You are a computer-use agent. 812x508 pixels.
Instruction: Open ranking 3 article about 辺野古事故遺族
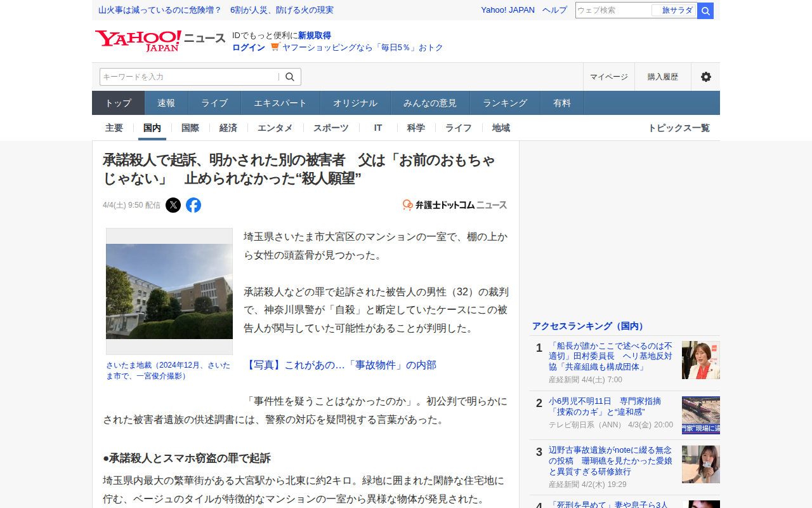pos(610,461)
